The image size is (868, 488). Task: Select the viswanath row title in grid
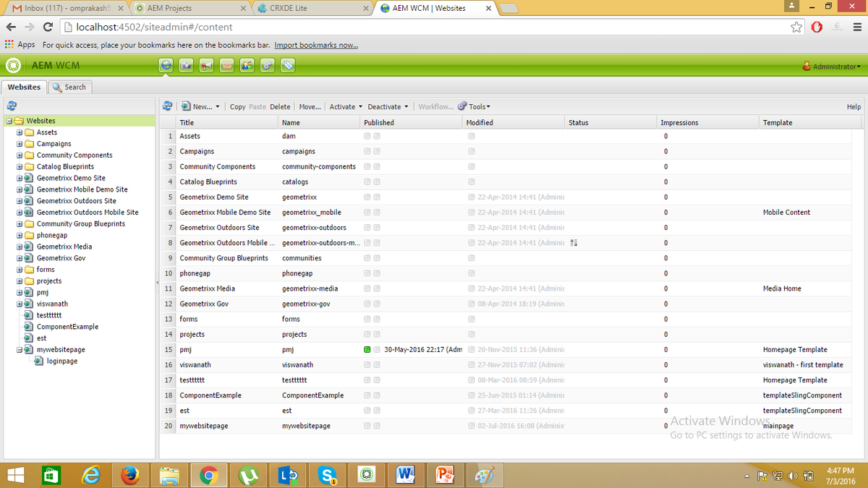[x=195, y=365]
